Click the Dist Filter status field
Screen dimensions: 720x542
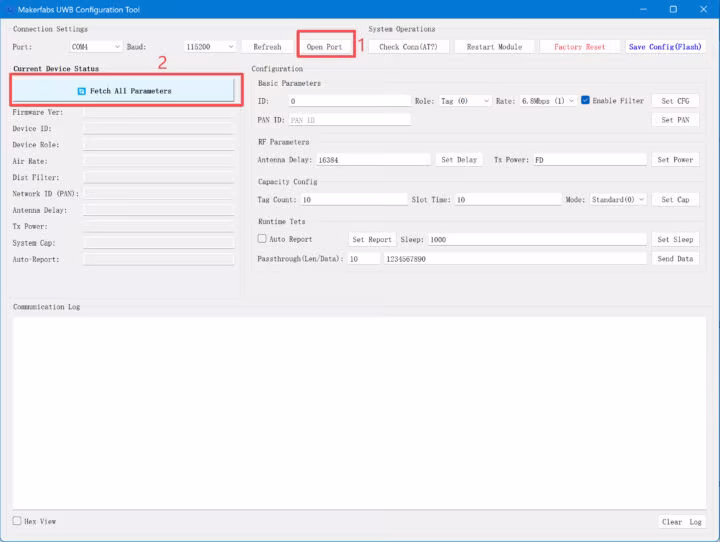coord(158,177)
